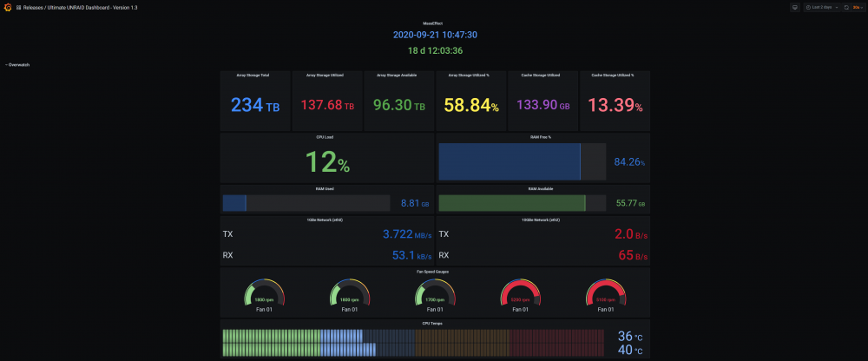Click the 53.1 kB/s RX value

(x=411, y=256)
